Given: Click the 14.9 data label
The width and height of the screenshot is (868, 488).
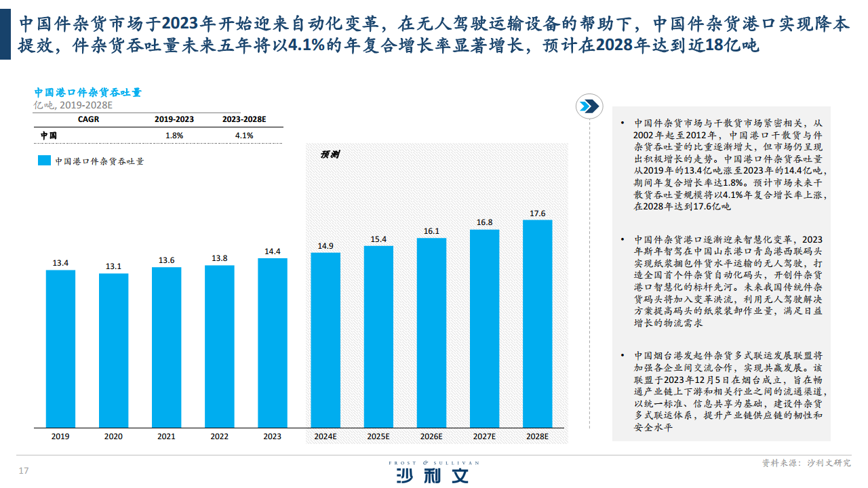Looking at the screenshot, I should (x=325, y=245).
